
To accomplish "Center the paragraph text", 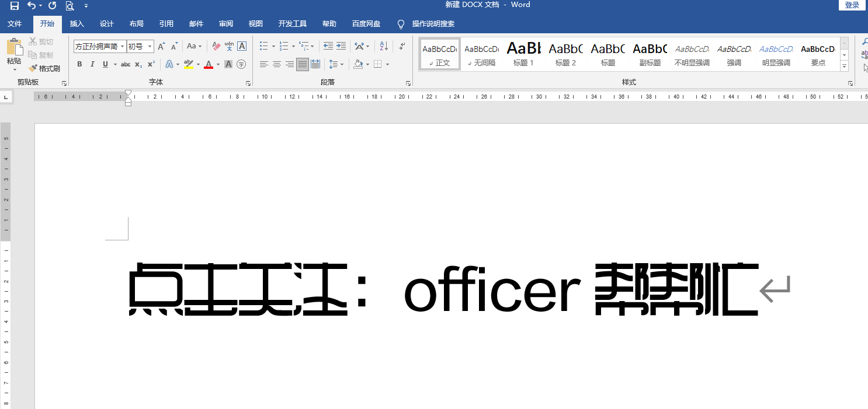I will point(277,64).
